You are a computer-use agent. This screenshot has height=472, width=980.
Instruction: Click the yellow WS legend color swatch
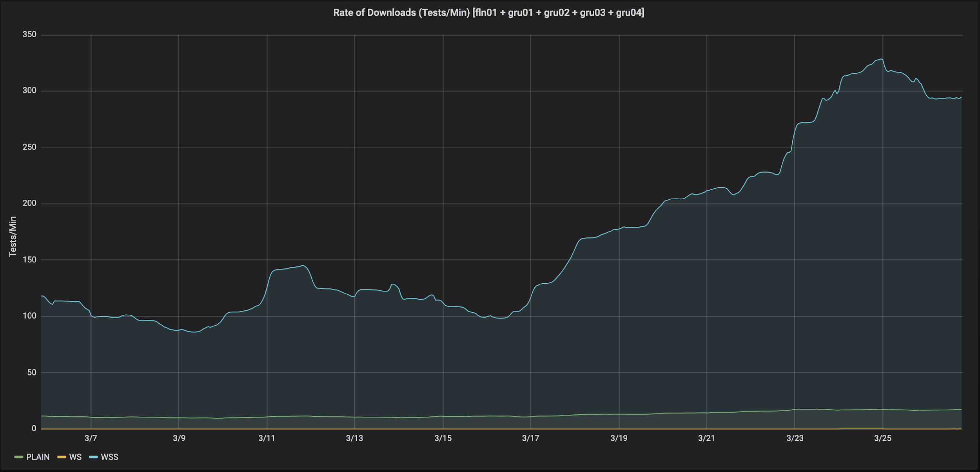tap(62, 457)
